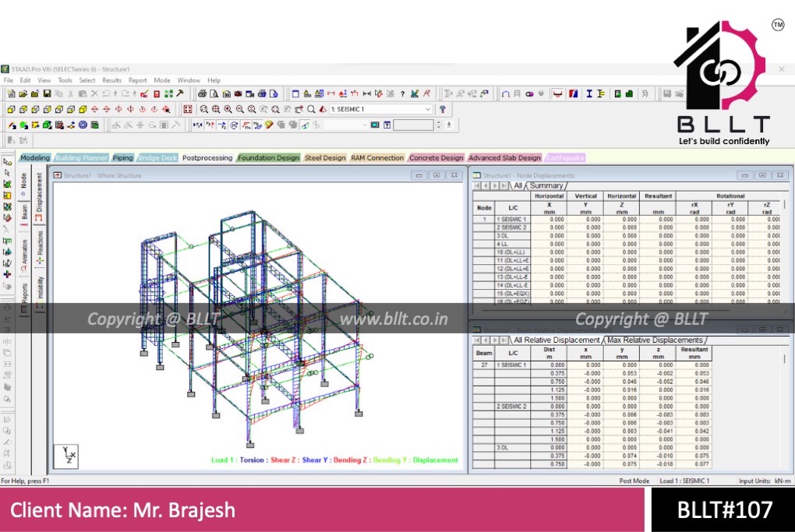Viewport: 795px width, 532px height.
Task: Open the Results menu
Action: [x=111, y=80]
